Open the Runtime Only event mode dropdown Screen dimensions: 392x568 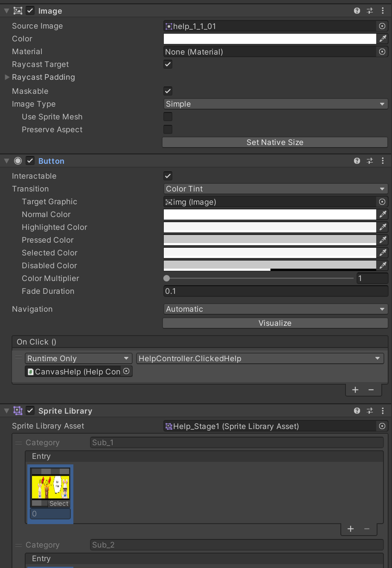78,358
